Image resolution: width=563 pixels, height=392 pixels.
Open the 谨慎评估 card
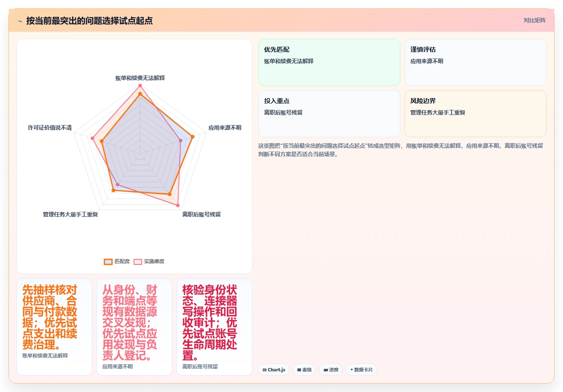[475, 62]
